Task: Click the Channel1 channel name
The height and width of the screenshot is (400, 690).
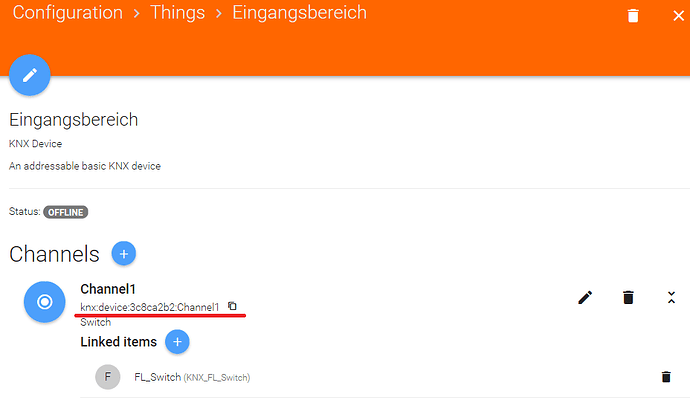Action: point(108,289)
